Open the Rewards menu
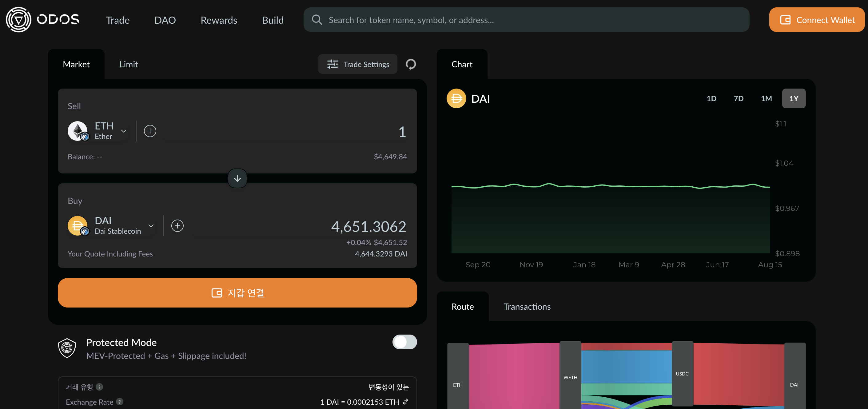This screenshot has height=409, width=868. point(219,20)
